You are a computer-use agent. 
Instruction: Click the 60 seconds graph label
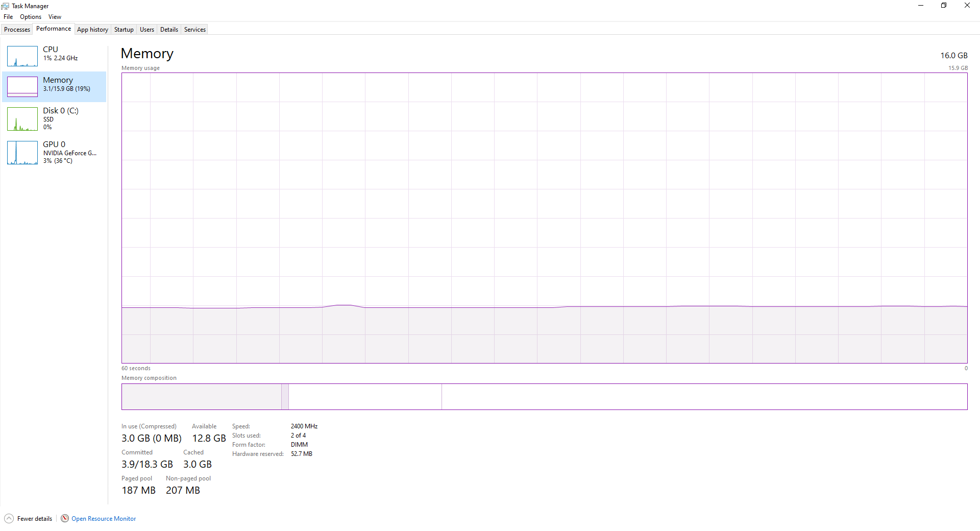tap(136, 368)
